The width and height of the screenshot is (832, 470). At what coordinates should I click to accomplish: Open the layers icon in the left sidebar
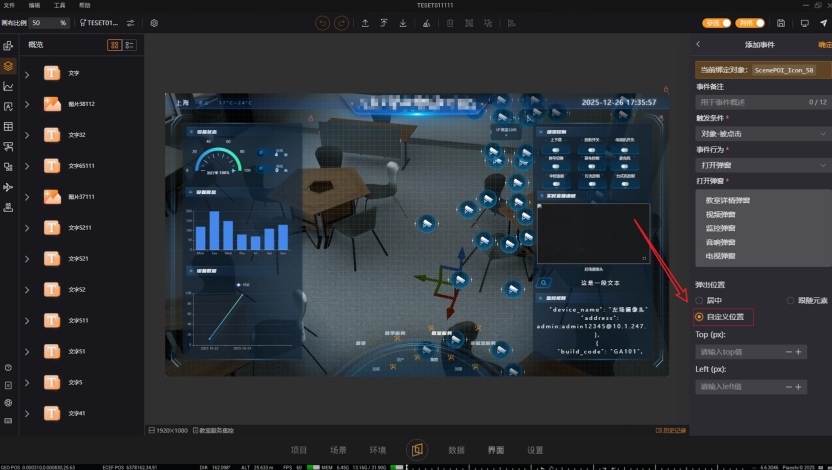[x=8, y=66]
